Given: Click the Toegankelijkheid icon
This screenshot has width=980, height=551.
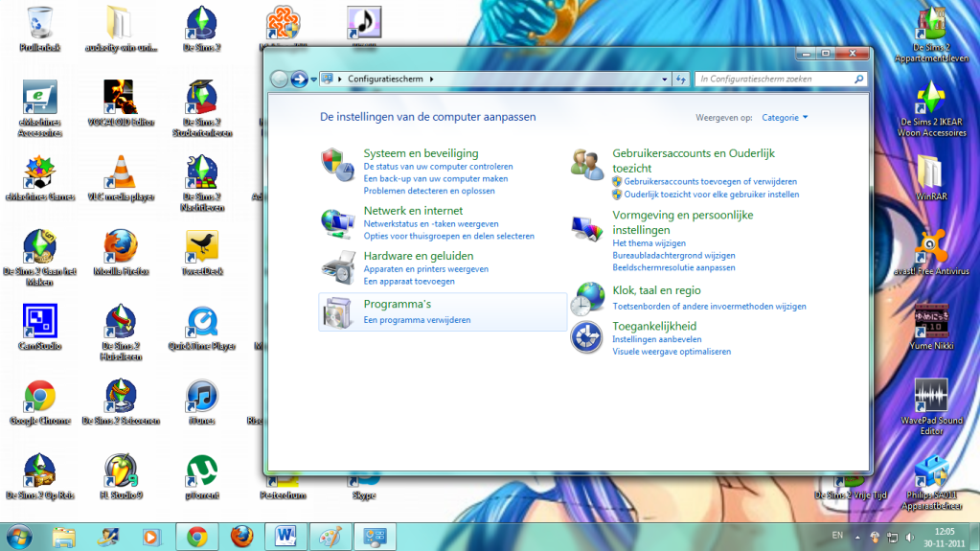Looking at the screenshot, I should point(586,337).
